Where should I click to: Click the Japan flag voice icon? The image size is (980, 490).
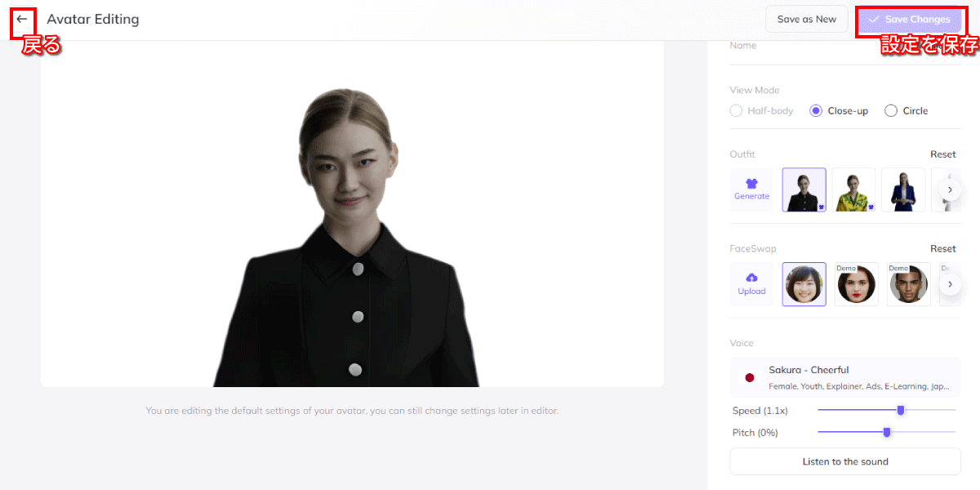coord(749,378)
